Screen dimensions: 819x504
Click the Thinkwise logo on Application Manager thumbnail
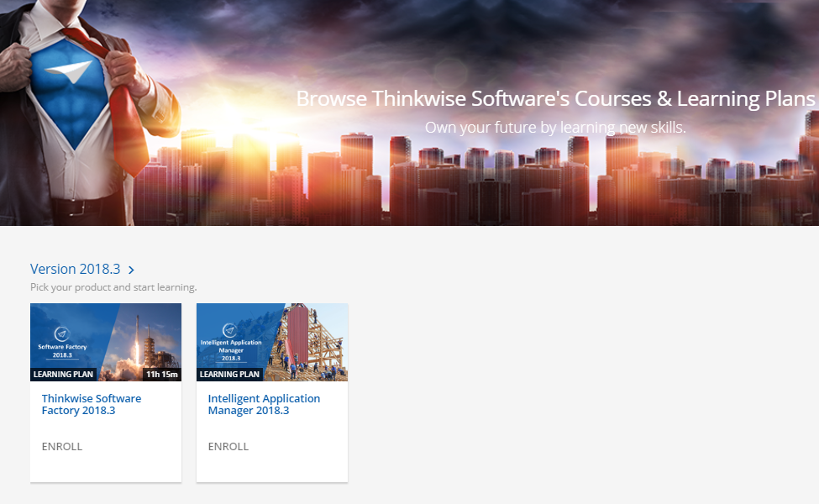[x=230, y=330]
